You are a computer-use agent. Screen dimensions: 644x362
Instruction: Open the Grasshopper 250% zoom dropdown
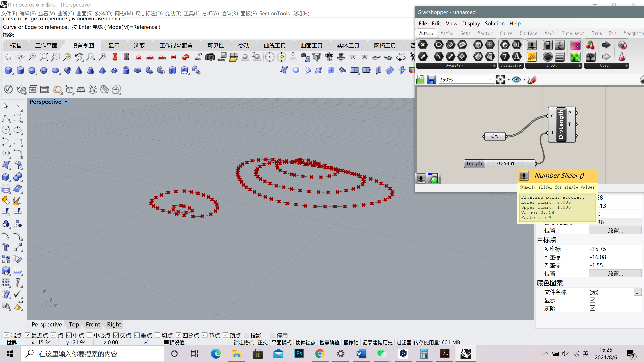[x=491, y=80]
